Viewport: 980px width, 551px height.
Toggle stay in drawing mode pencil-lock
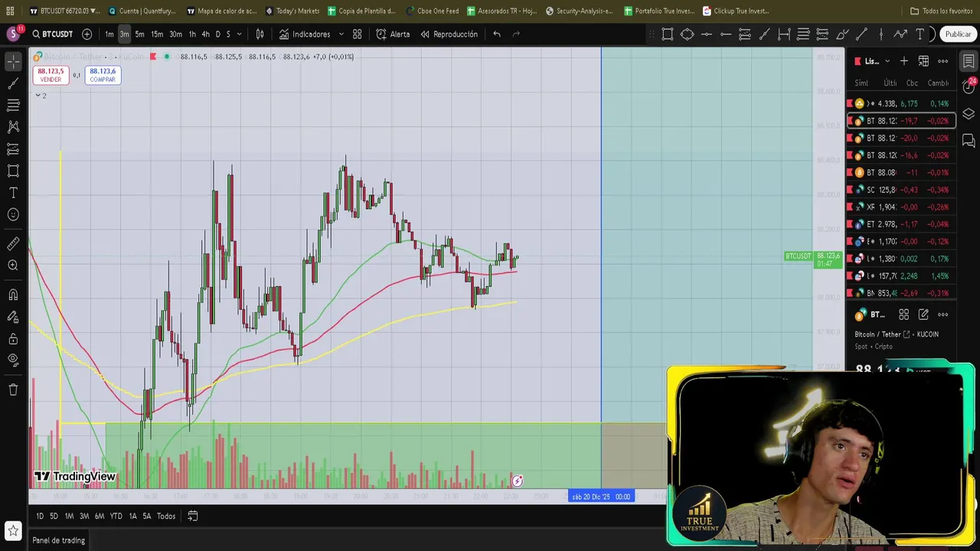[x=13, y=316]
